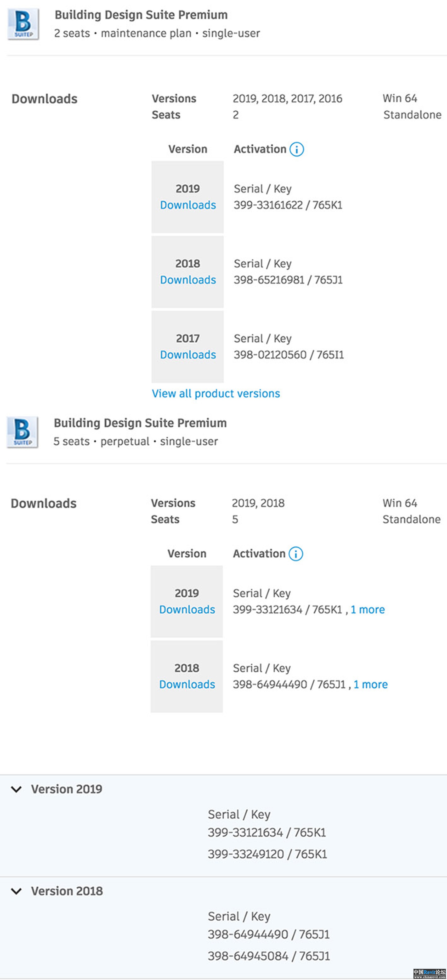Show 1 more serial for perpetual 2019
This screenshot has width=447, height=980.
click(x=367, y=610)
